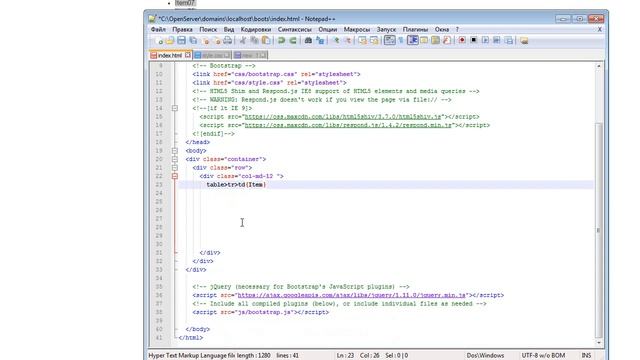The image size is (640, 360).
Task: Open the Плагины menu
Action: pos(416,29)
